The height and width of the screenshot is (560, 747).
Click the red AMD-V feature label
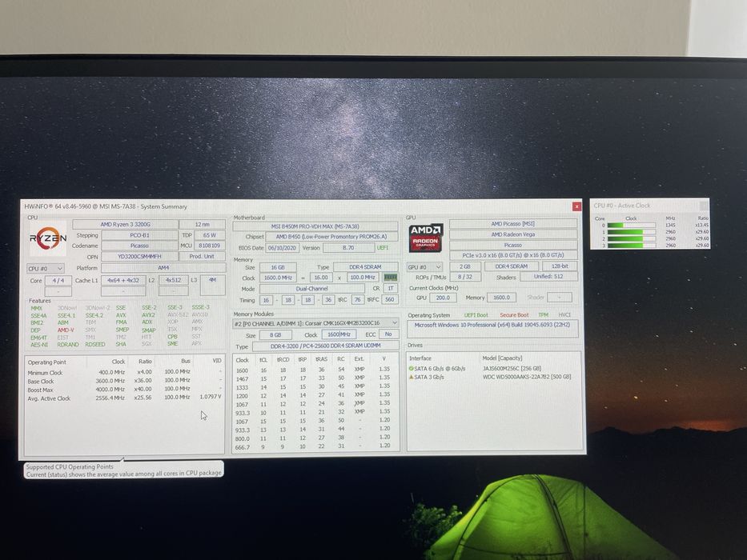[66, 330]
